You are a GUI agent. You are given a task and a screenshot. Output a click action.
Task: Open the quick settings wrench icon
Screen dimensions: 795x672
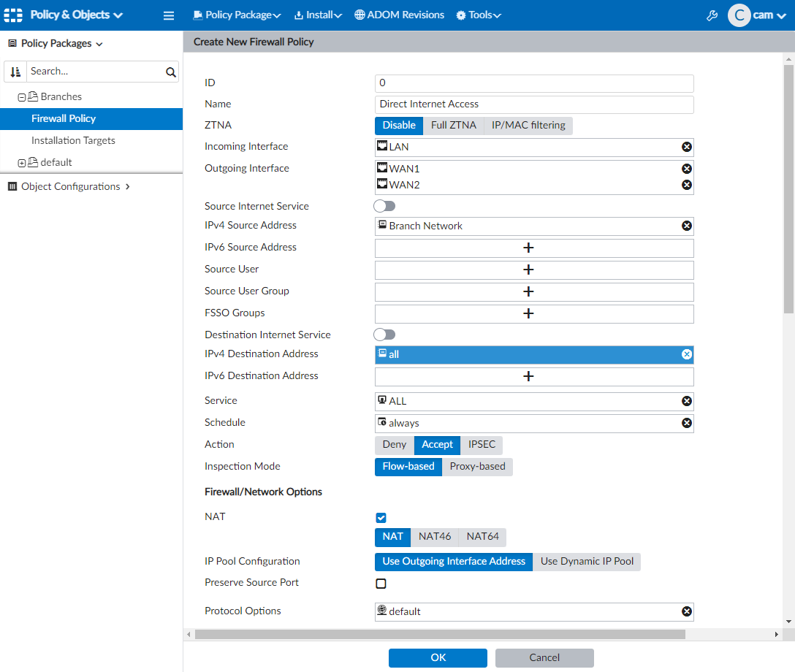pos(712,15)
